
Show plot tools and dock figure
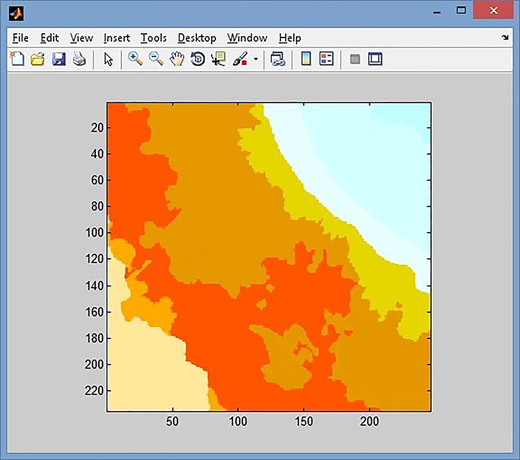pos(375,59)
